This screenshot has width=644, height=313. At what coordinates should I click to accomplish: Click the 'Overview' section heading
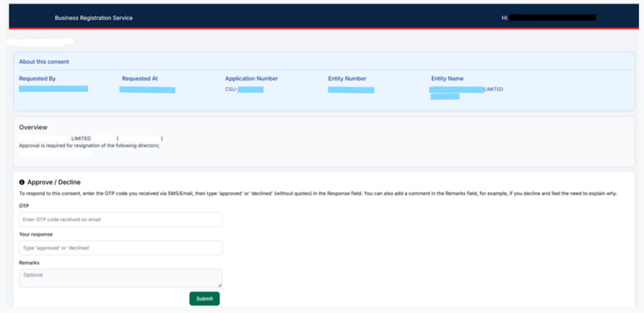click(x=33, y=127)
